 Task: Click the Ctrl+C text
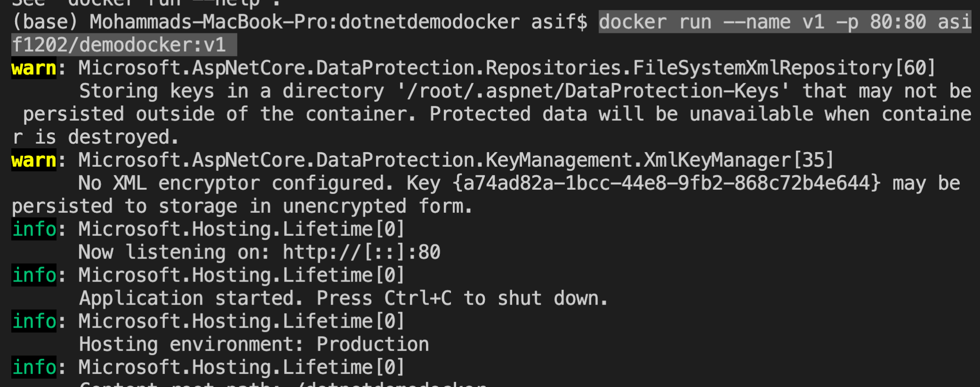pos(417,298)
